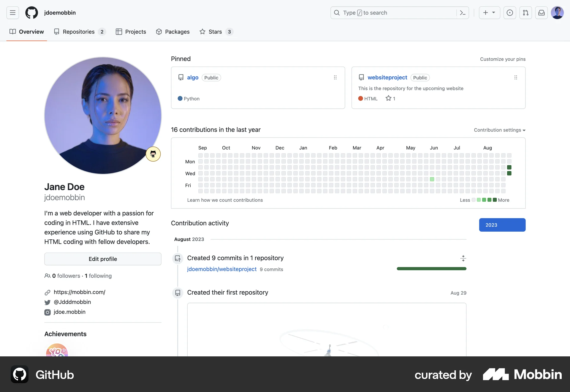Click the GitHub logo in the top bar
The height and width of the screenshot is (392, 570).
click(x=31, y=12)
